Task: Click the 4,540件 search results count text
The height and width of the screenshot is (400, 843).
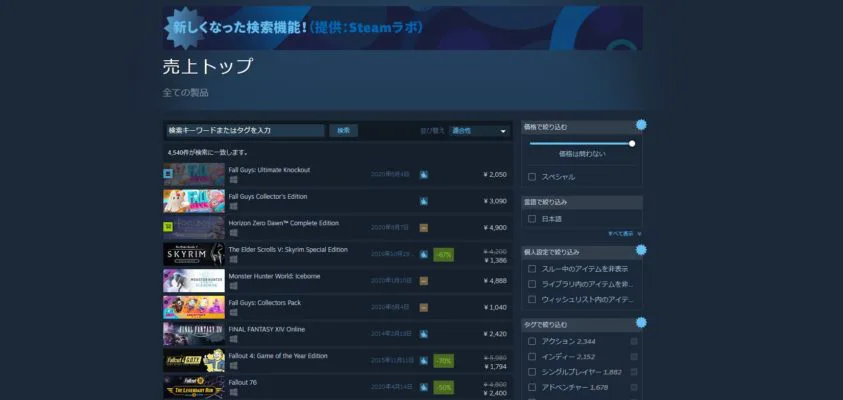Action: (208, 153)
